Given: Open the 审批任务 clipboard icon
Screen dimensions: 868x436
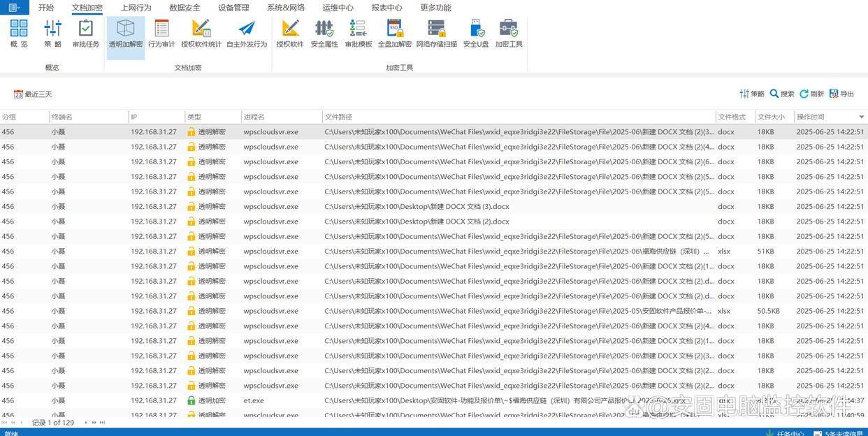Looking at the screenshot, I should (86, 33).
